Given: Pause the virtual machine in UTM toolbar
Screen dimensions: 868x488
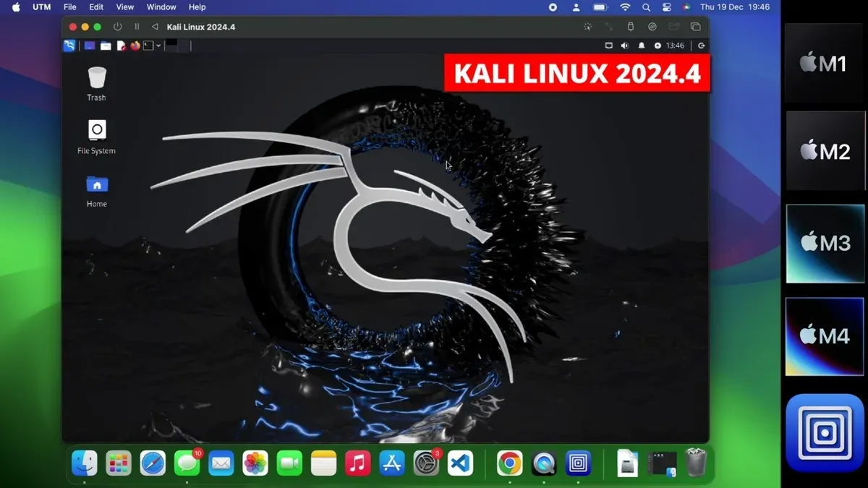Looking at the screenshot, I should coord(137,27).
